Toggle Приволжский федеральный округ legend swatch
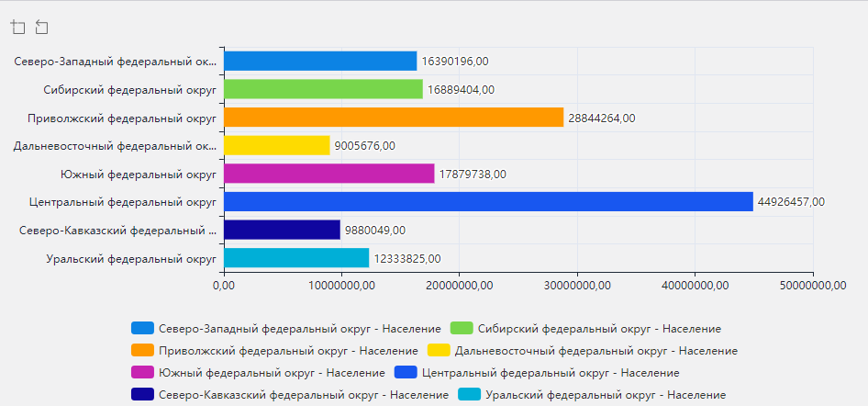The image size is (868, 406). point(142,350)
